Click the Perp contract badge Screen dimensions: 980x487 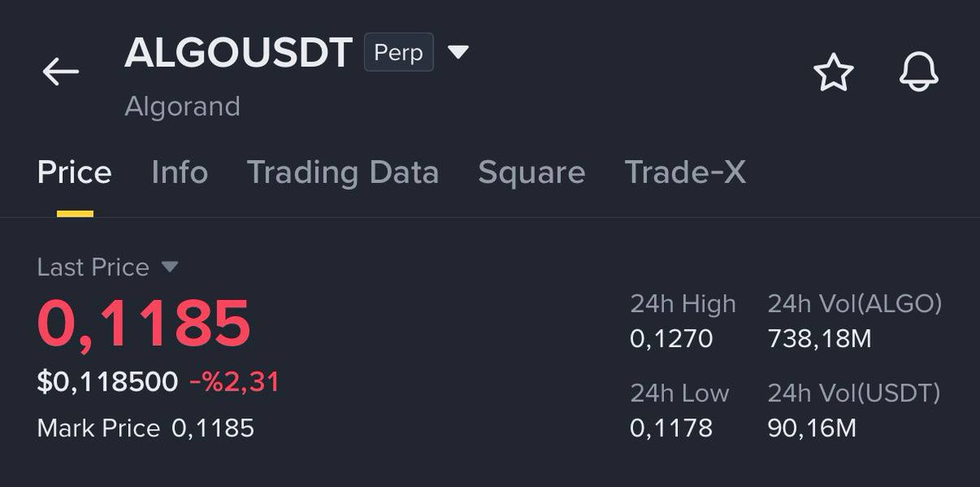[399, 52]
